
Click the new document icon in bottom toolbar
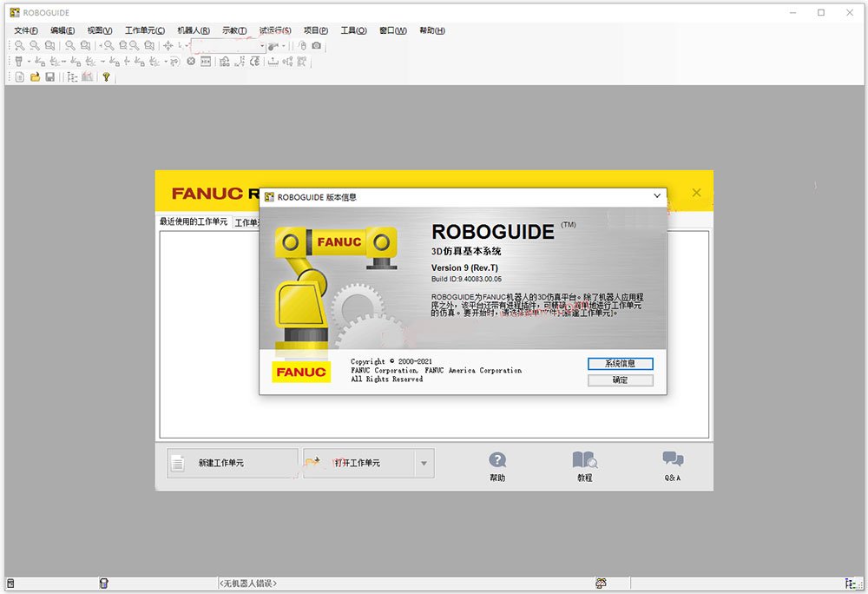[x=19, y=77]
